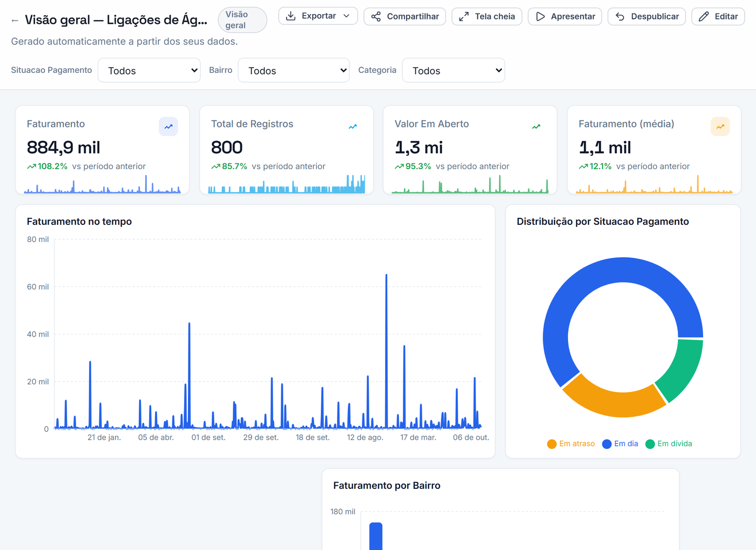
Task: Click the Valor Em Aberto sparkline
Action: pos(470,184)
